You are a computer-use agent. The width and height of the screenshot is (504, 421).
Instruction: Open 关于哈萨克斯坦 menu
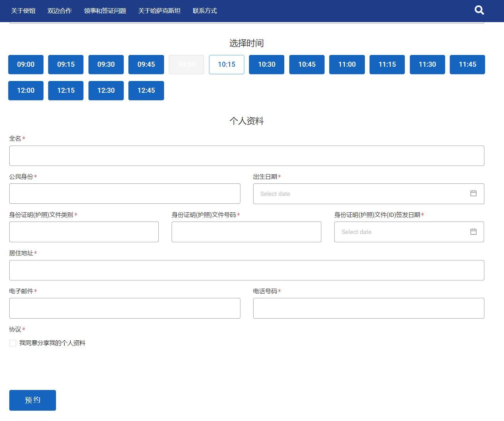159,11
